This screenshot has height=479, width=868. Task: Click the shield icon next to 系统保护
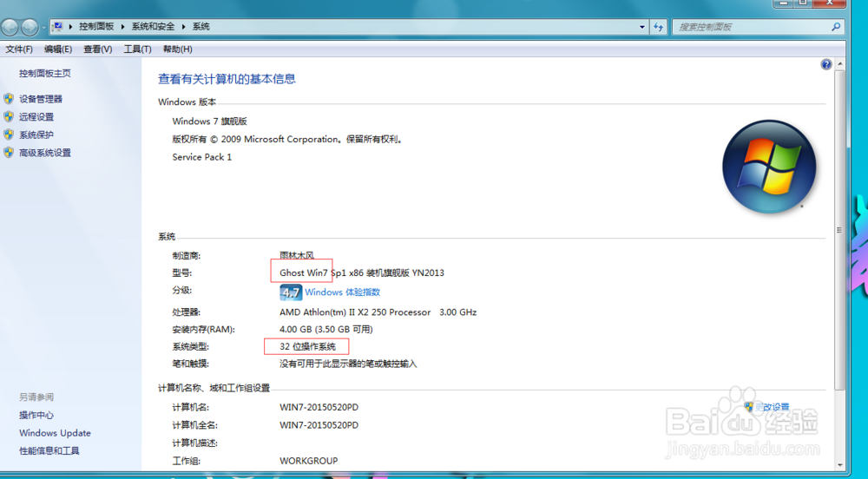tap(9, 135)
